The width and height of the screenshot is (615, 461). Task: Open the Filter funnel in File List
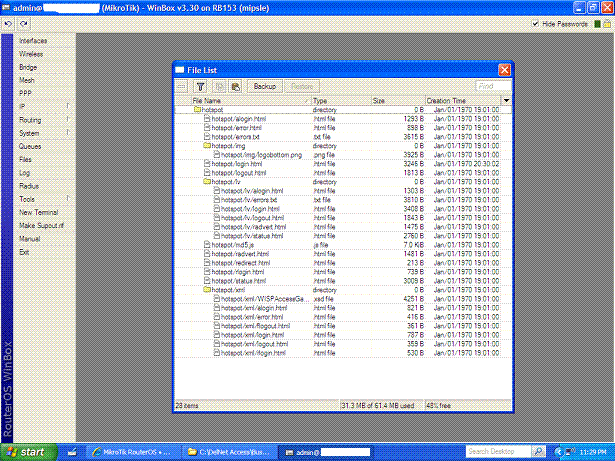(200, 86)
